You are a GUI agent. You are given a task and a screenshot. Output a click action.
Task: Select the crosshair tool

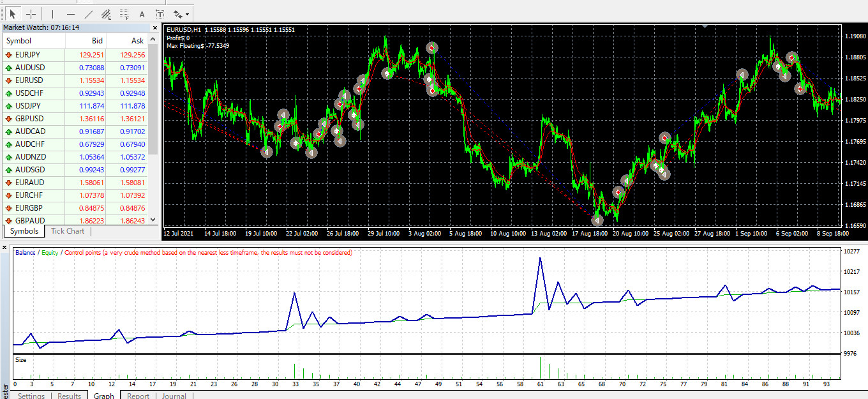(31, 13)
